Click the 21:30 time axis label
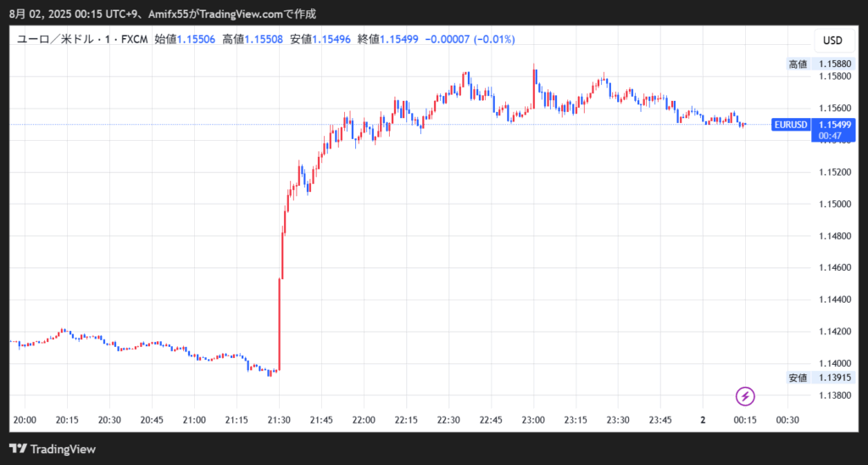The height and width of the screenshot is (465, 868). coord(279,420)
